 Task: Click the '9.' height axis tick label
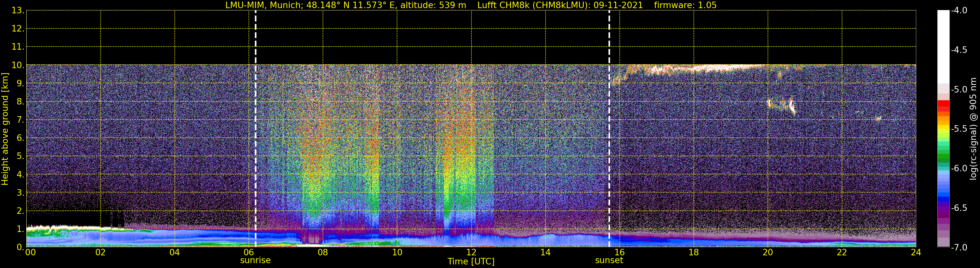point(20,83)
